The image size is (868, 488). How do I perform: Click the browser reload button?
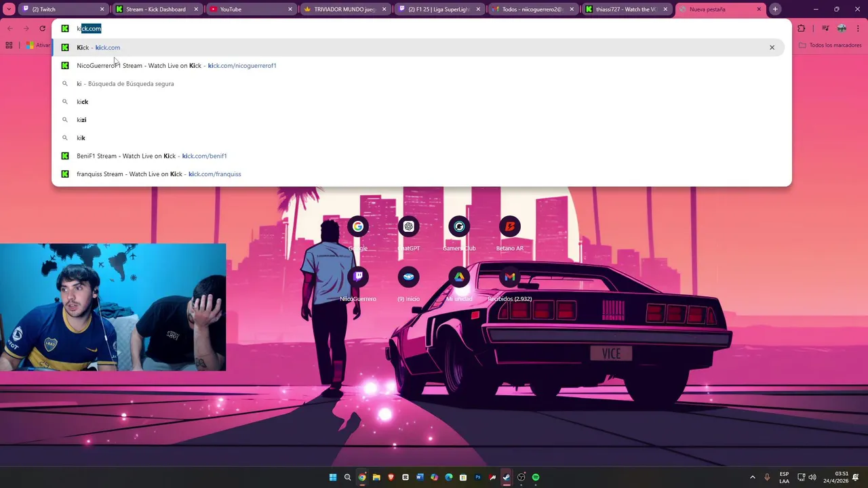point(42,28)
